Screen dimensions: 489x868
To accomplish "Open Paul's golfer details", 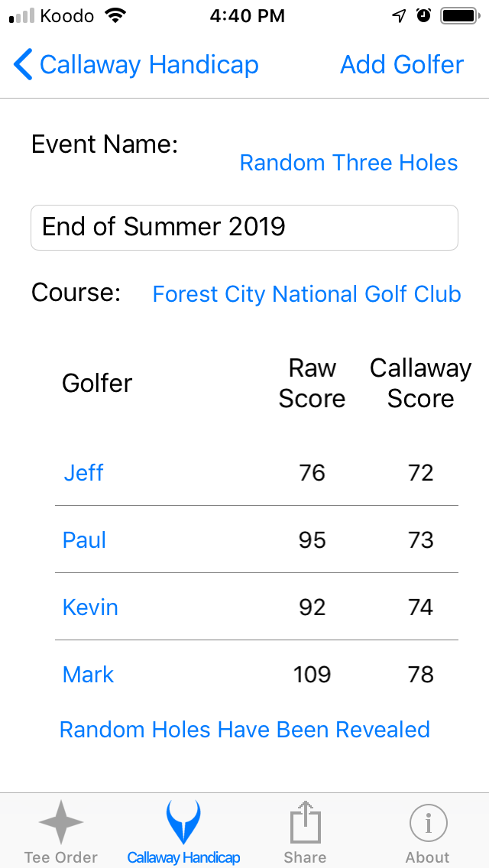I will 84,540.
